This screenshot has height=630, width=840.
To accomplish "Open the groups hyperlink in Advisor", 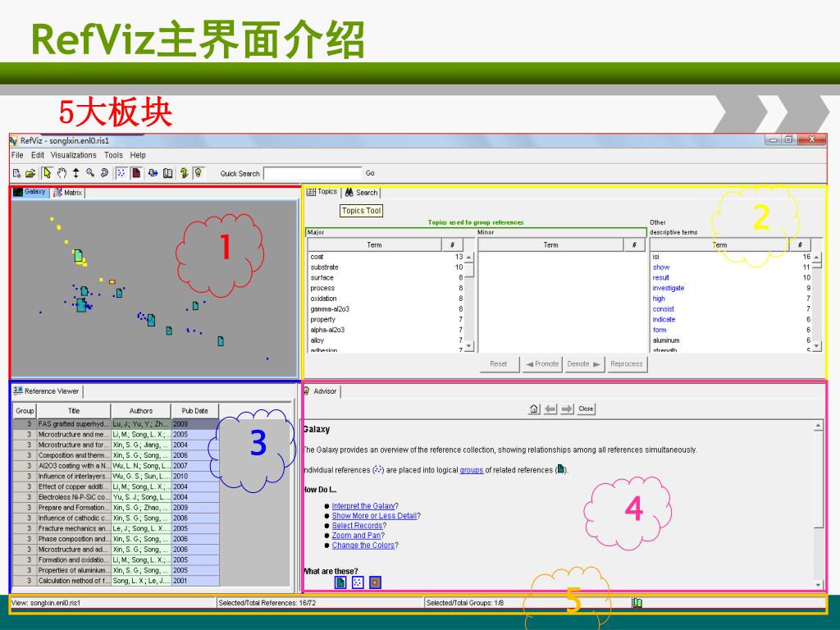I will pos(472,470).
